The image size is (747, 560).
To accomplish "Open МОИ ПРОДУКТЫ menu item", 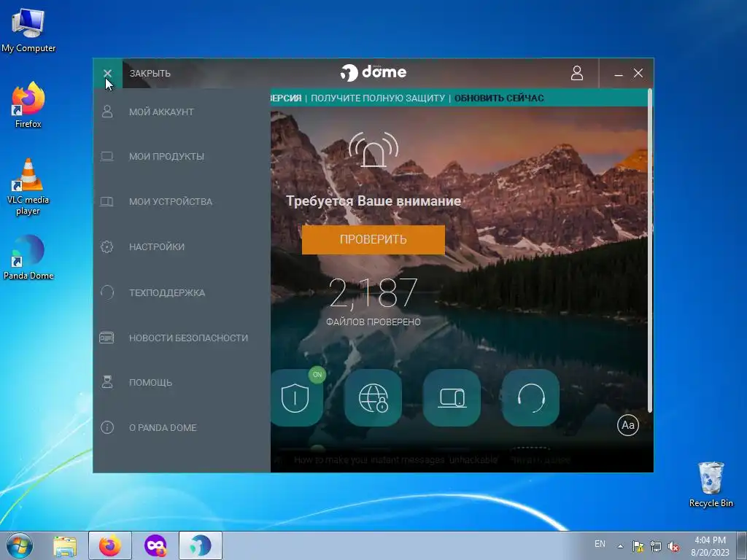I will 182,157.
